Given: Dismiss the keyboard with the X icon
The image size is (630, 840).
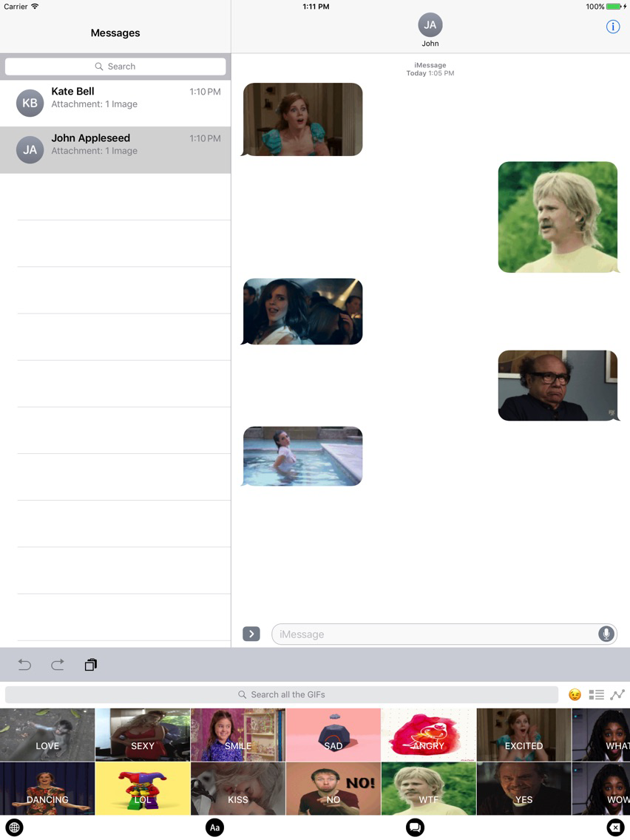Looking at the screenshot, I should 616,827.
